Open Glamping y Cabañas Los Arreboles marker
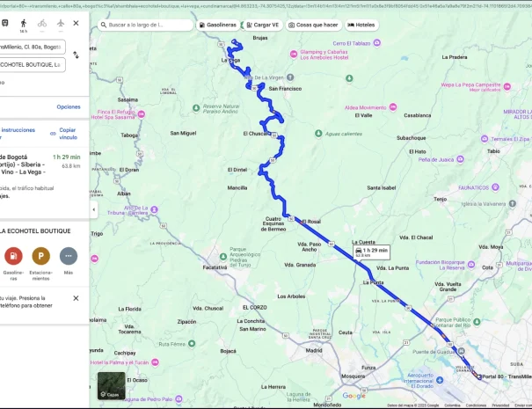The height and width of the screenshot is (409, 532). pos(294,54)
